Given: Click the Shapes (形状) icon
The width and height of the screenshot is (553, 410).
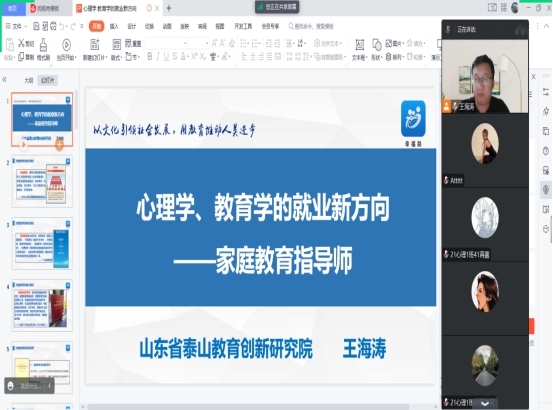Looking at the screenshot, I should [376, 45].
